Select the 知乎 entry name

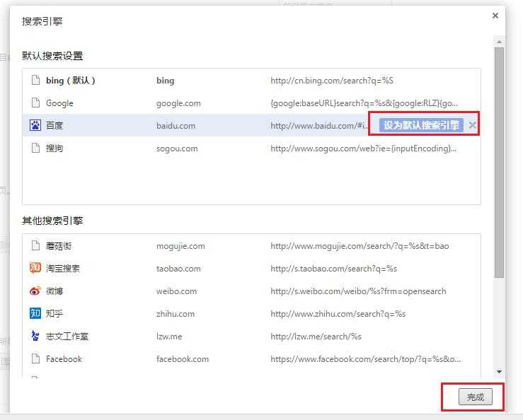[54, 314]
